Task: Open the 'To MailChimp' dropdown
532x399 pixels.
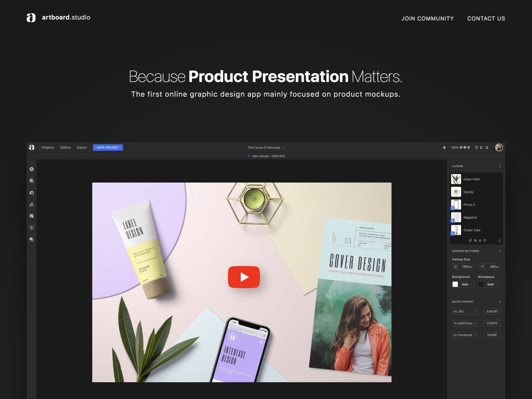Action: click(x=465, y=323)
